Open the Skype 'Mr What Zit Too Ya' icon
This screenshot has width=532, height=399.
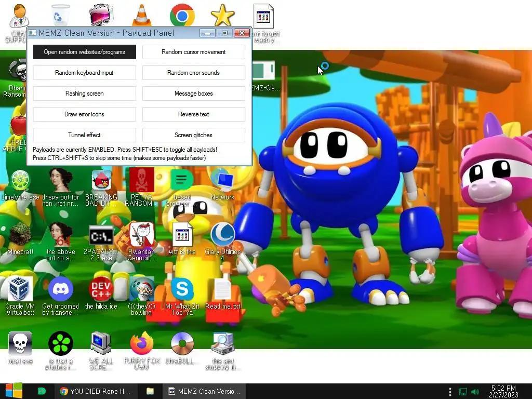coord(182,296)
